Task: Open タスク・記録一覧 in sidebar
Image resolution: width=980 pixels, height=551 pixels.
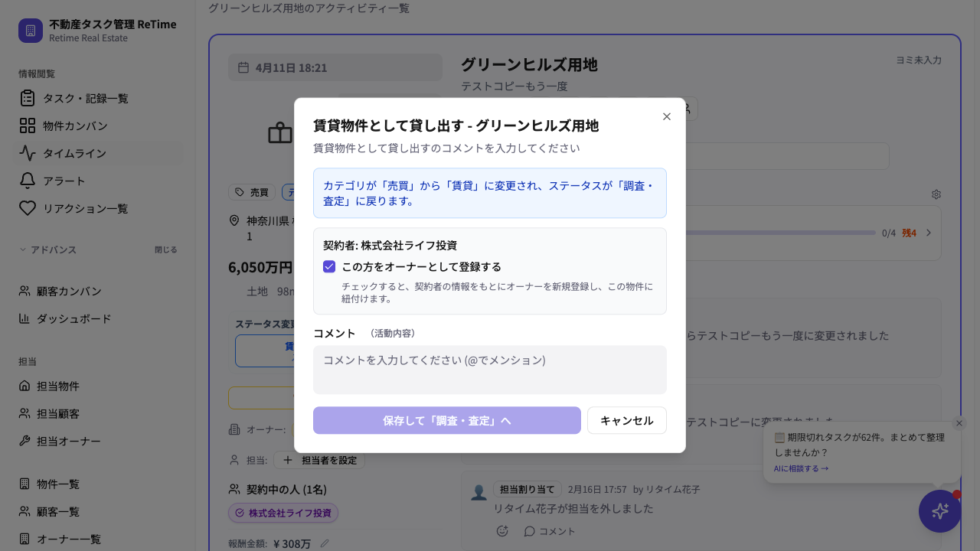Action: tap(98, 98)
